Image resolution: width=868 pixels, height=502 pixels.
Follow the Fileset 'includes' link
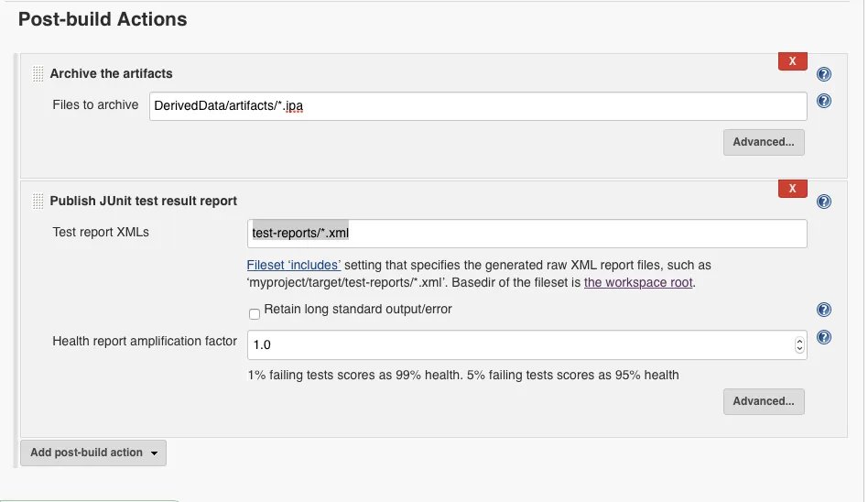(x=294, y=265)
